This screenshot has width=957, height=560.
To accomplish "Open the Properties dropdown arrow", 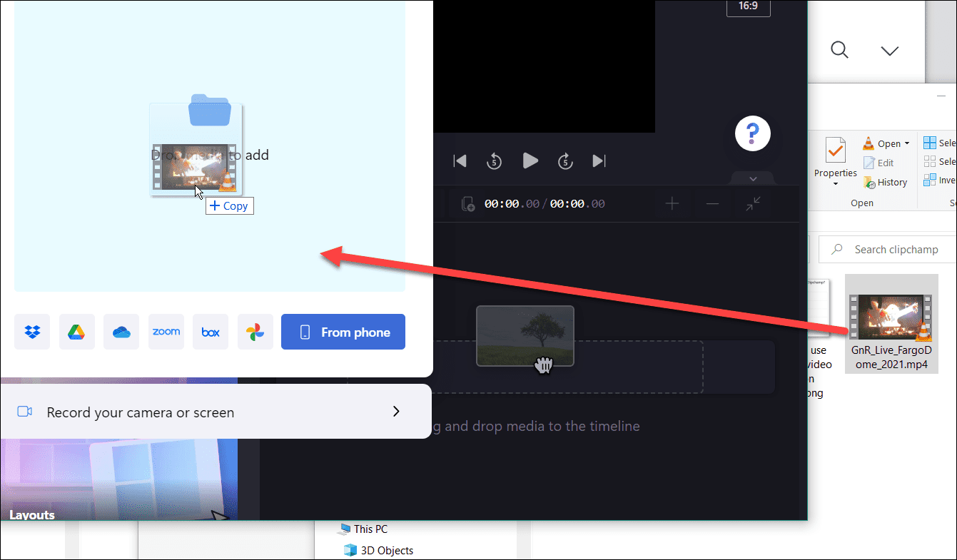I will (835, 184).
